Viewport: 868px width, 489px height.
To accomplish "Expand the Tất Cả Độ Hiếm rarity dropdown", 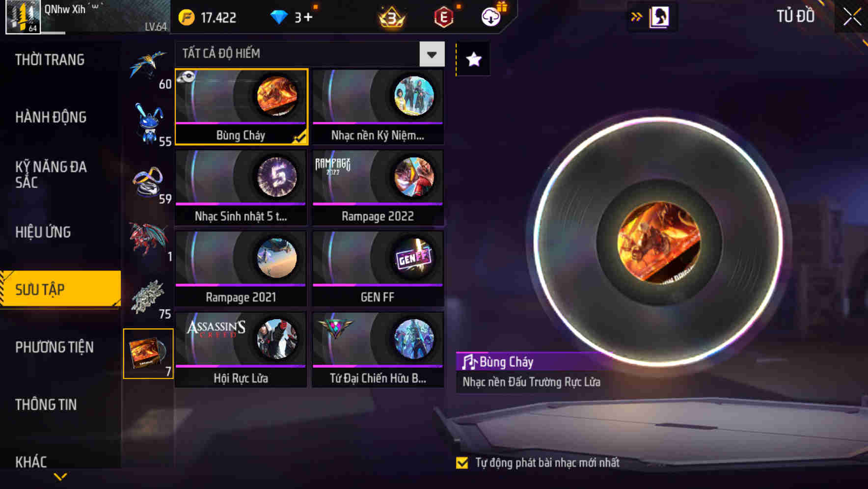I will (x=432, y=54).
